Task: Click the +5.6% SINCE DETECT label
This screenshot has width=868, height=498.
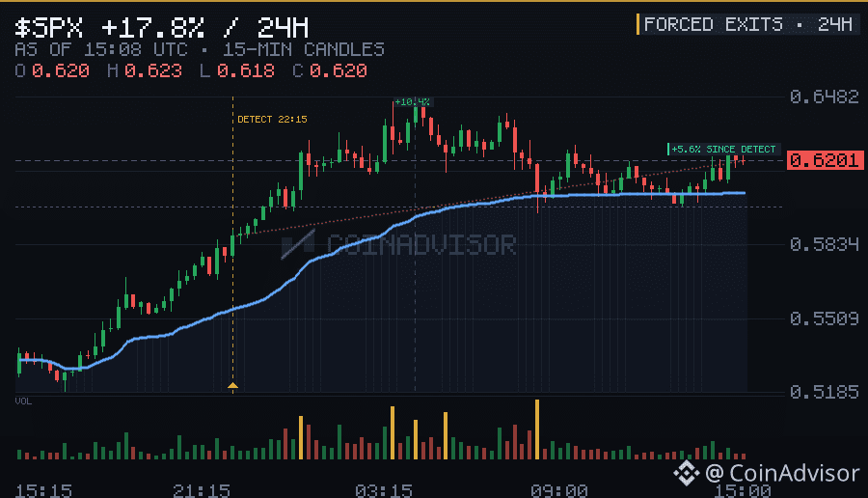Action: click(x=723, y=149)
